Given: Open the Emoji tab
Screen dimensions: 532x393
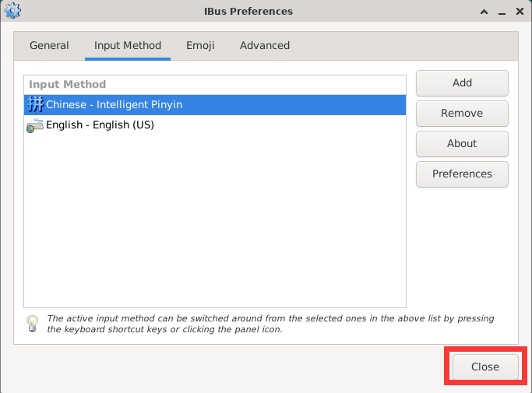Looking at the screenshot, I should tap(200, 45).
